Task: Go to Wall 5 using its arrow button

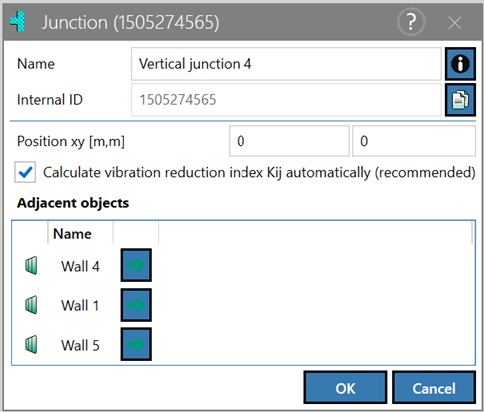Action: coord(136,344)
